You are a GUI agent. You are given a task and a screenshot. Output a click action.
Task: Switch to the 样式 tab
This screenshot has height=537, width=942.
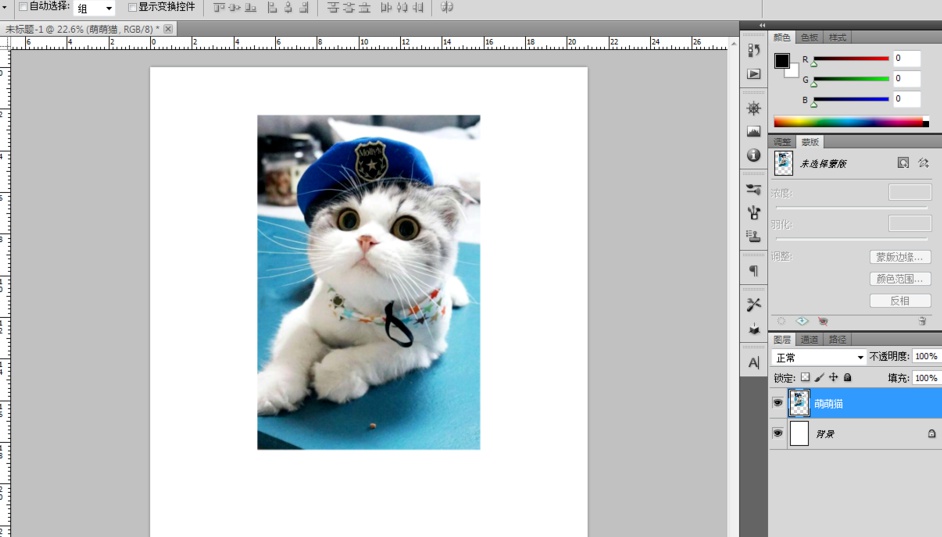(837, 37)
